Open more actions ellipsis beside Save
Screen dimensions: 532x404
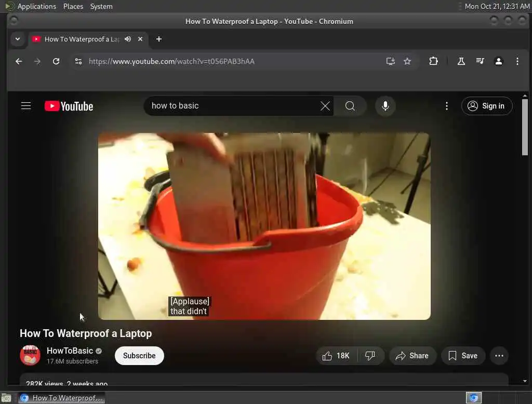click(x=499, y=356)
